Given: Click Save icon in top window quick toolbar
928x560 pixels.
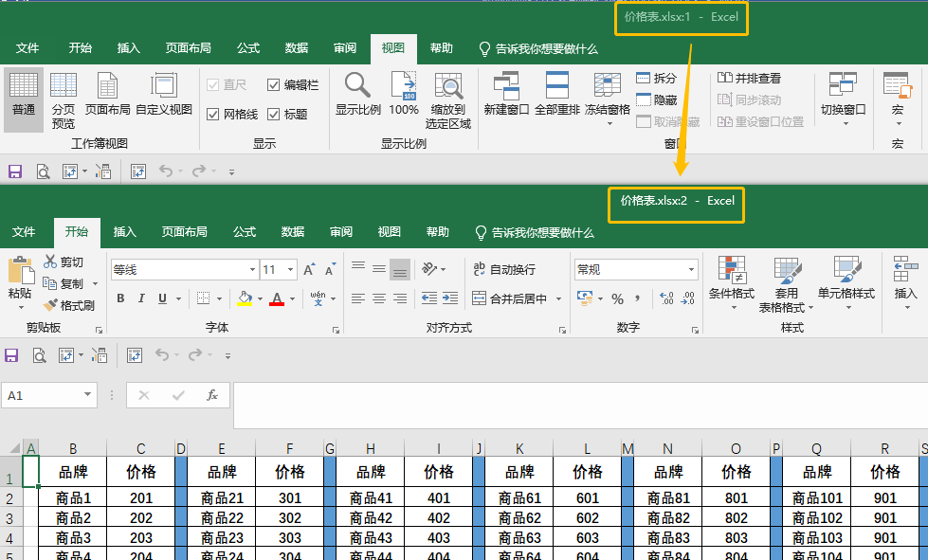Looking at the screenshot, I should [x=15, y=172].
